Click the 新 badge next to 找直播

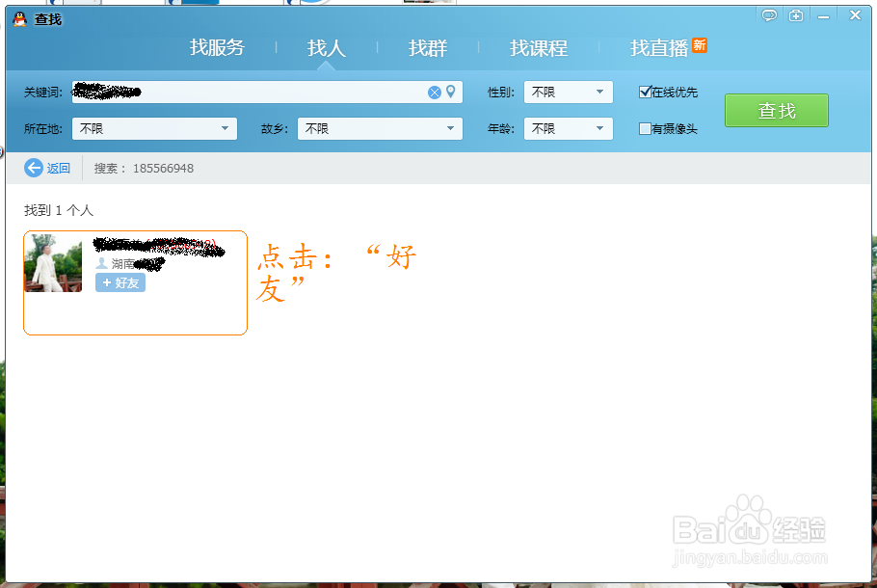pyautogui.click(x=701, y=42)
